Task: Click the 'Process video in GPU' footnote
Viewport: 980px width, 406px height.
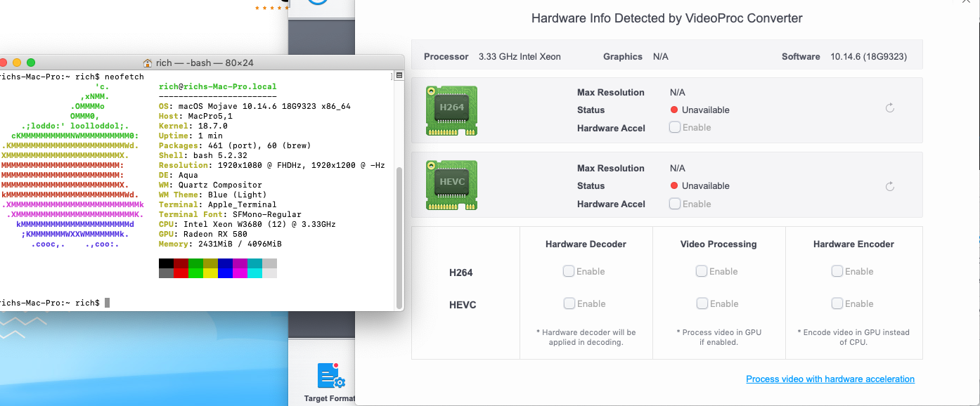Action: 718,337
